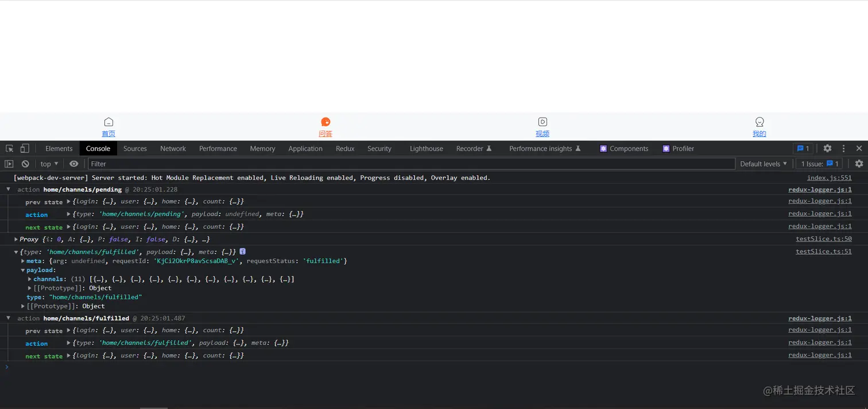Open testSlice.ts:51 source link
868x409 pixels.
coord(824,252)
